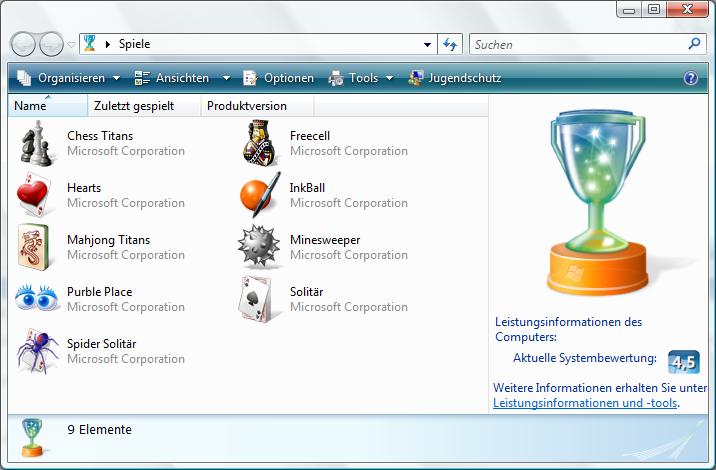Select the Spider Solitär spider icon
Viewport: 716px width, 470px height.
[37, 351]
